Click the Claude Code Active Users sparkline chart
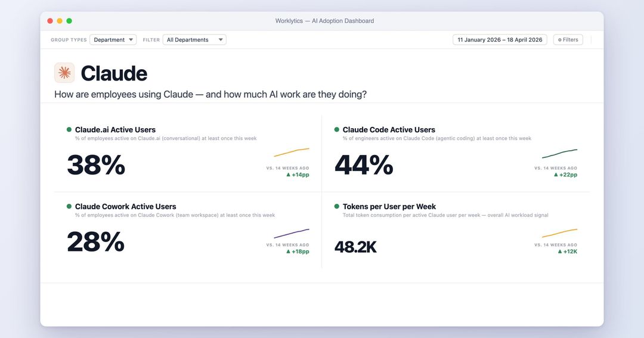 559,154
